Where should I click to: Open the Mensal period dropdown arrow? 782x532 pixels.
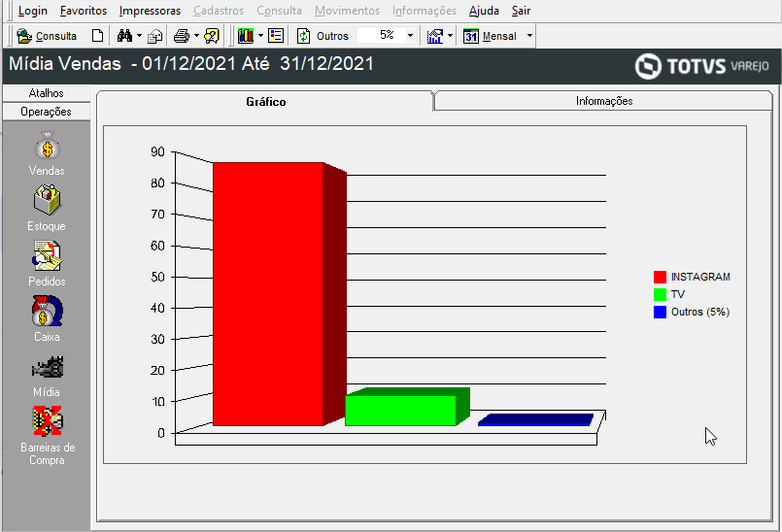pyautogui.click(x=529, y=36)
